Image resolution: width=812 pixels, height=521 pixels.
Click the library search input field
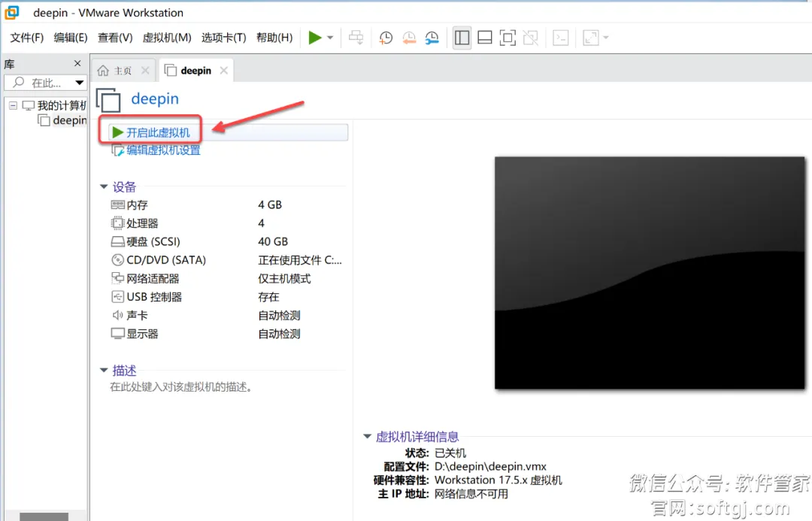click(x=38, y=83)
